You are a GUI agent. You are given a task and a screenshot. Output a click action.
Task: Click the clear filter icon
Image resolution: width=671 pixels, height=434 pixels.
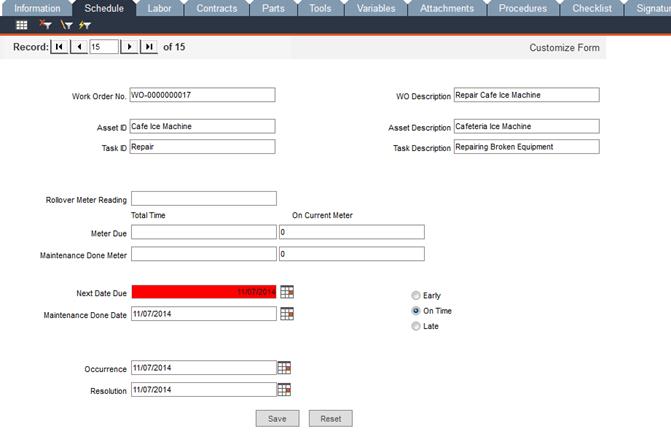coord(45,25)
